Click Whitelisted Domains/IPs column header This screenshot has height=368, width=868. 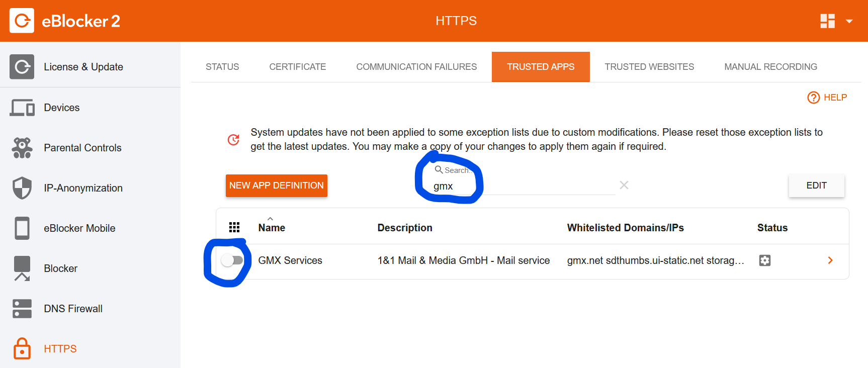click(626, 228)
